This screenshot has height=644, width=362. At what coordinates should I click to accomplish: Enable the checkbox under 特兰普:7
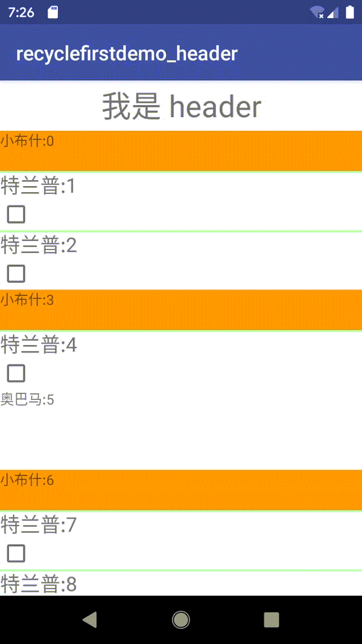coord(15,553)
